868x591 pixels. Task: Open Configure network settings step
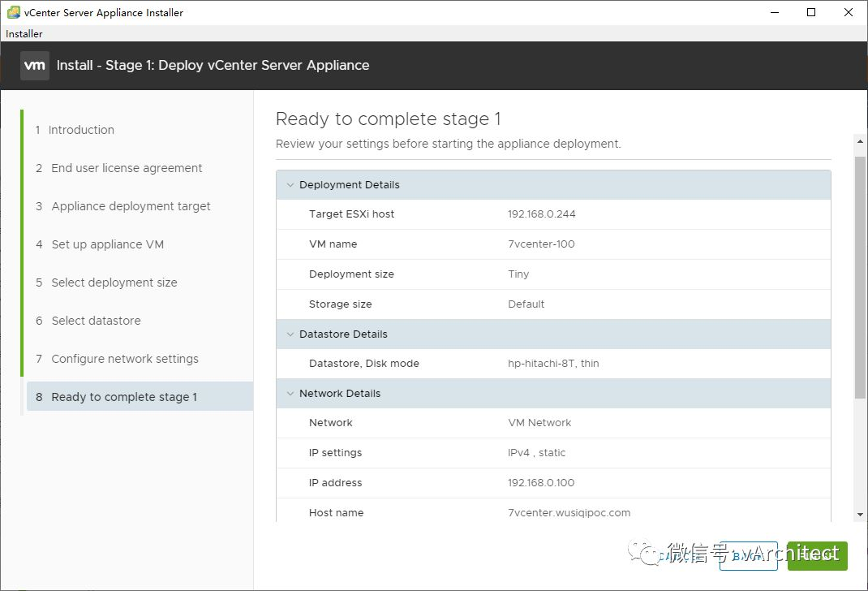(125, 359)
